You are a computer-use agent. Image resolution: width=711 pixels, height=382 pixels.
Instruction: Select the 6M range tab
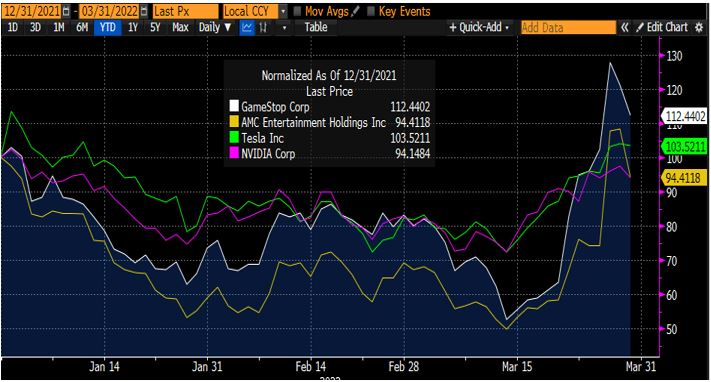[x=82, y=27]
